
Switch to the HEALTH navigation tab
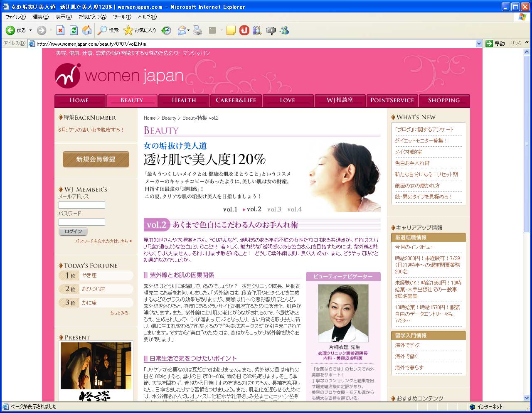[184, 100]
